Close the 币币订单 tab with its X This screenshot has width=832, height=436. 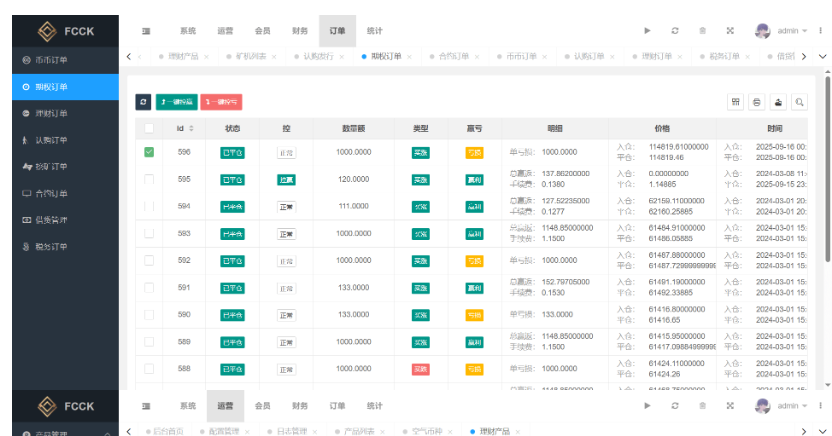544,57
